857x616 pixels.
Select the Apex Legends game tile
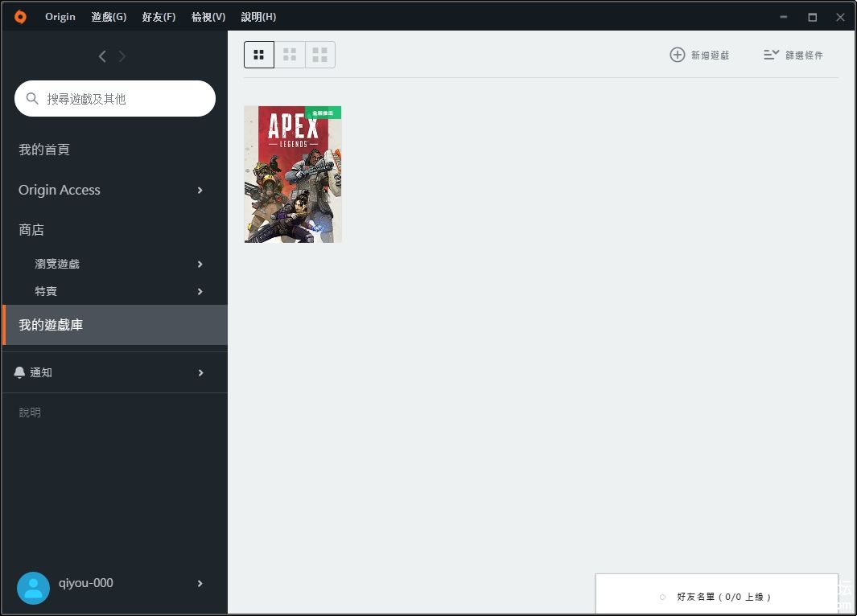pyautogui.click(x=293, y=175)
